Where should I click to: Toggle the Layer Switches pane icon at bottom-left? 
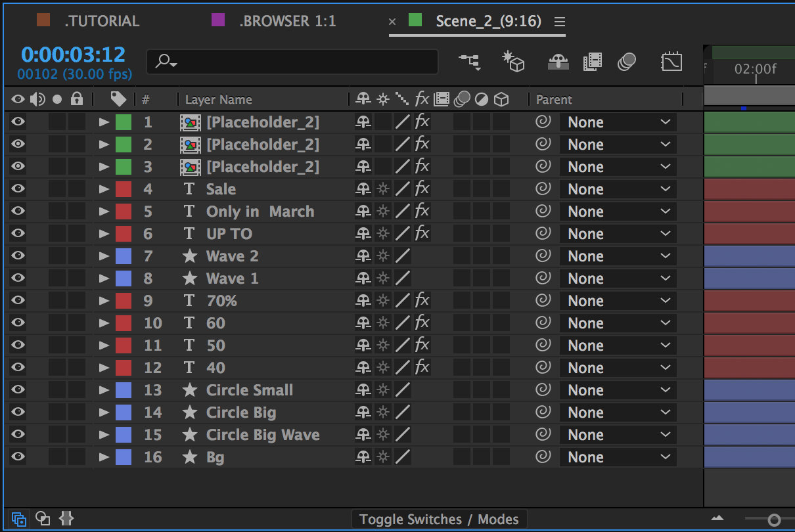[19, 519]
